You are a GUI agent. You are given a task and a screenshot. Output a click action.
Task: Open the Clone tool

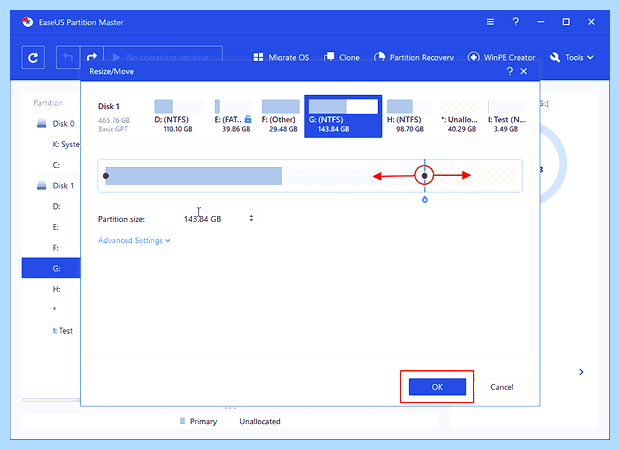click(342, 57)
